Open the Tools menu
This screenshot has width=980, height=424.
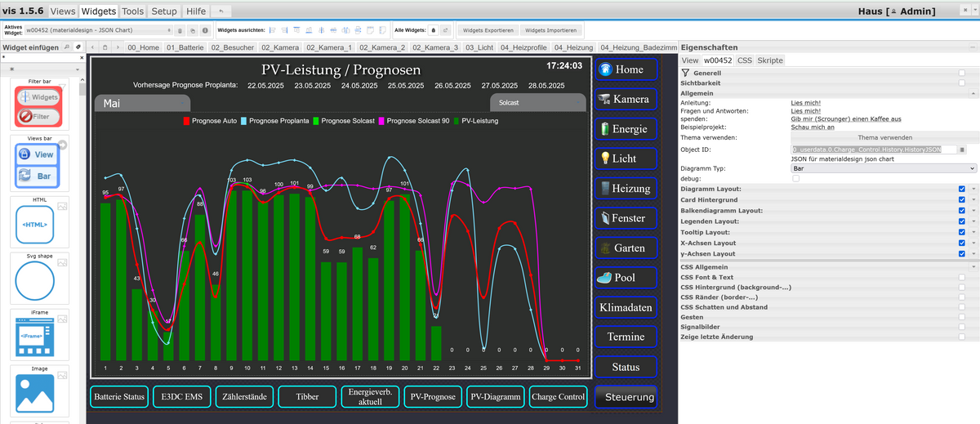click(x=133, y=11)
